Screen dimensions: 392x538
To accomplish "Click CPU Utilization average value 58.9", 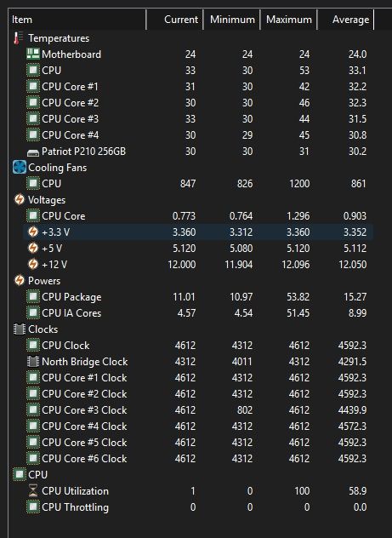I will 357,490.
